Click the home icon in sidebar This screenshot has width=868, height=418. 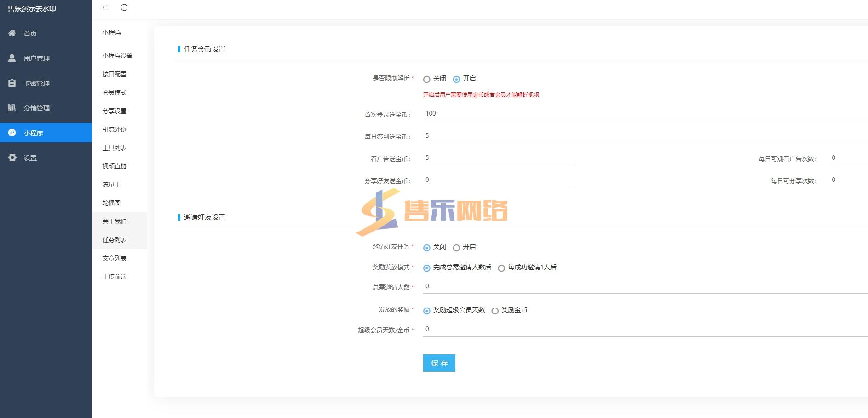[x=12, y=33]
